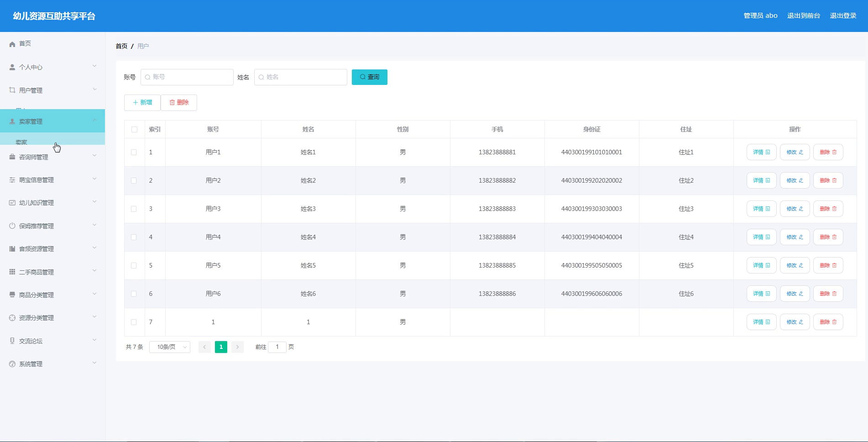Click 退出到前台 link

click(804, 16)
